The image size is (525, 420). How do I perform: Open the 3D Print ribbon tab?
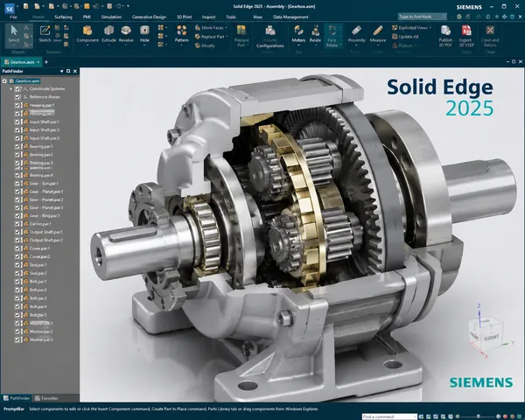(184, 17)
